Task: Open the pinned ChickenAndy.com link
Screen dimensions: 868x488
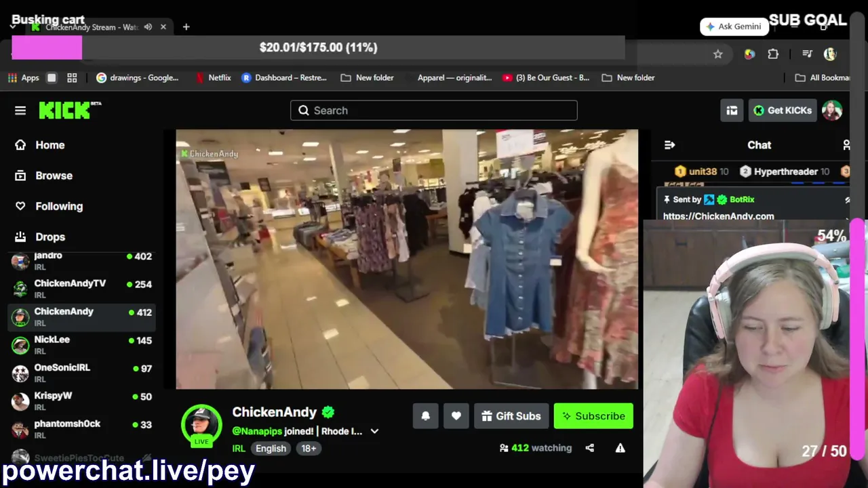Action: point(718,216)
